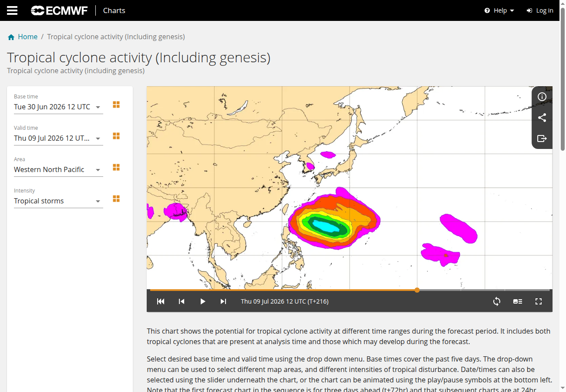Open Intensity dropdown showing Tropical storms
This screenshot has width=566, height=392.
pos(58,201)
